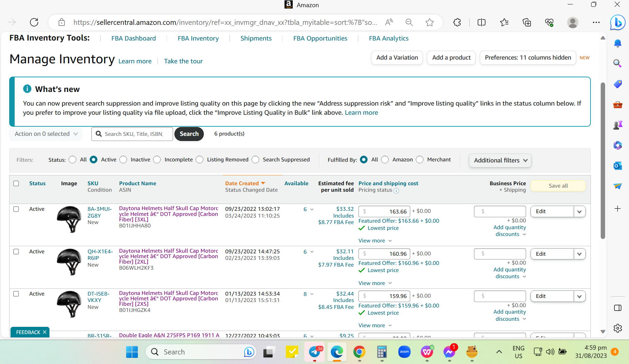Go to FBA Analytics tab

click(x=388, y=38)
